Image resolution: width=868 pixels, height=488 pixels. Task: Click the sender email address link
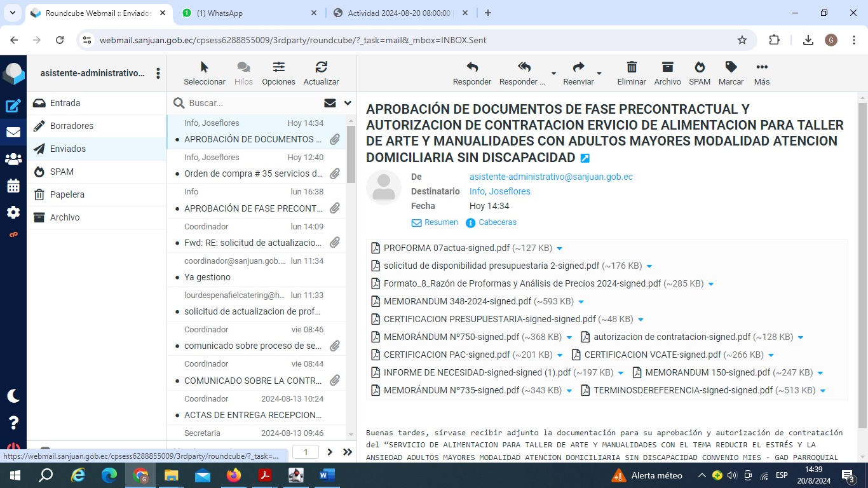click(551, 177)
